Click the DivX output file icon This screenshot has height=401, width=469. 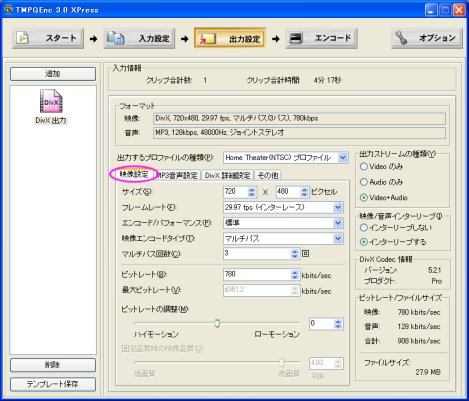click(51, 101)
